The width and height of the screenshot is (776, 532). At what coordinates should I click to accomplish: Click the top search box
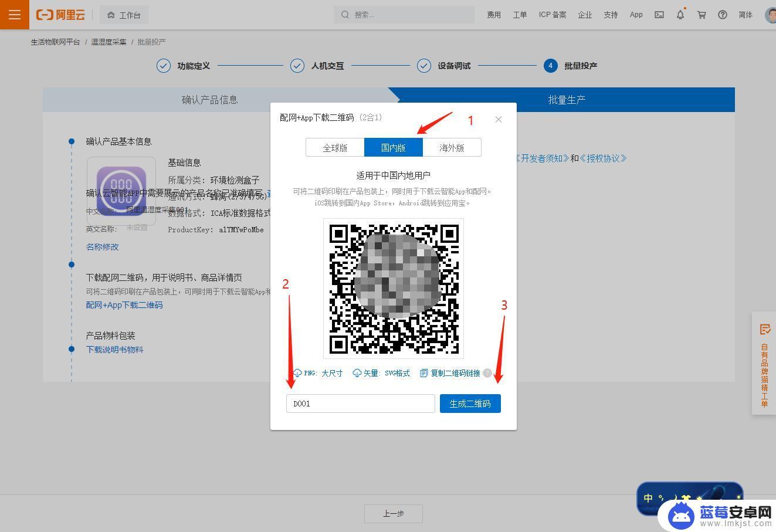pyautogui.click(x=404, y=15)
